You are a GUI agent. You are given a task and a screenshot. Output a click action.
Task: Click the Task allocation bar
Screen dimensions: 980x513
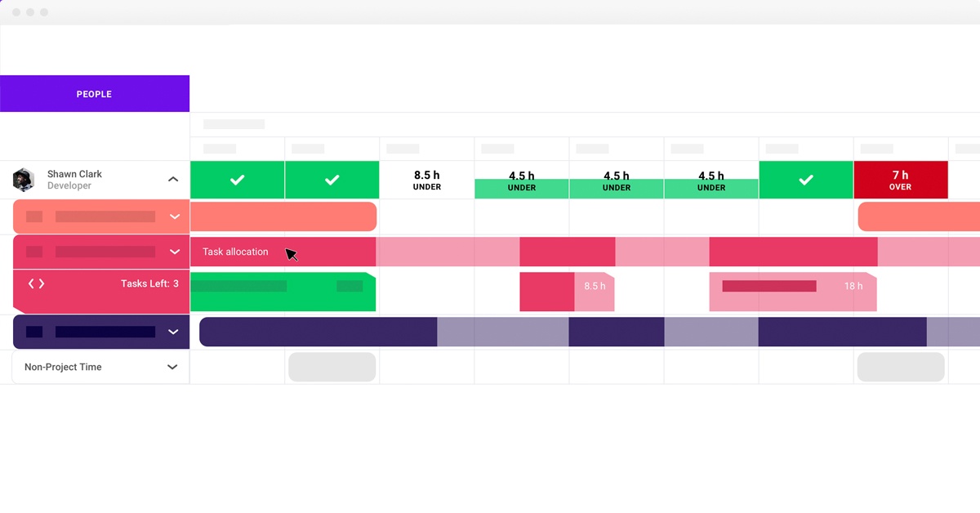(245, 252)
